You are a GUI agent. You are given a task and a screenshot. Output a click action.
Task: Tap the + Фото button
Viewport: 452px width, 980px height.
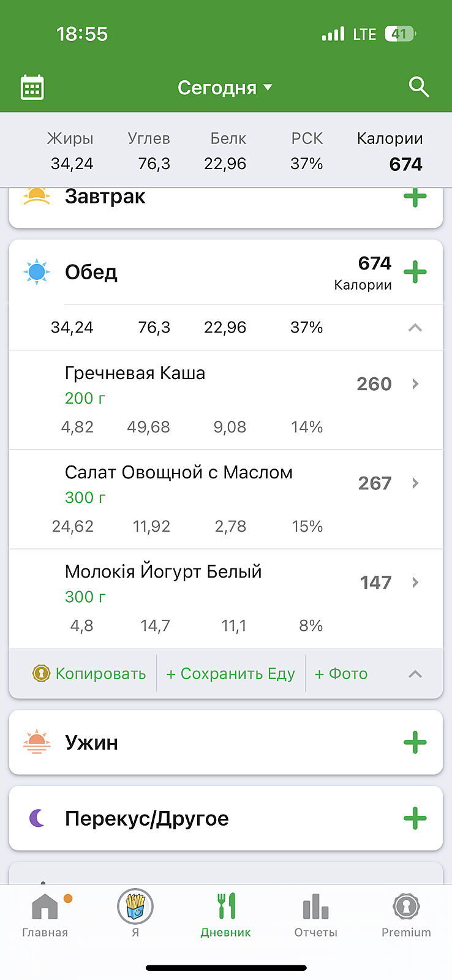click(x=341, y=674)
